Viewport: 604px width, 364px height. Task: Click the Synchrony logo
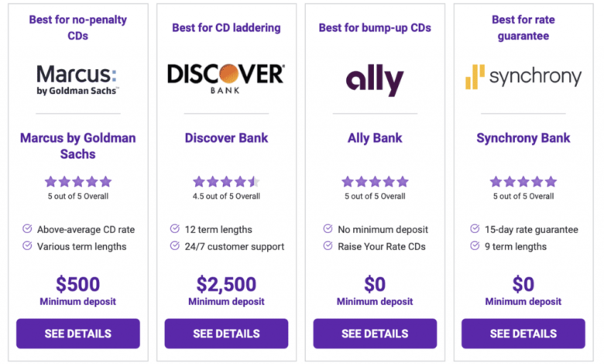523,77
